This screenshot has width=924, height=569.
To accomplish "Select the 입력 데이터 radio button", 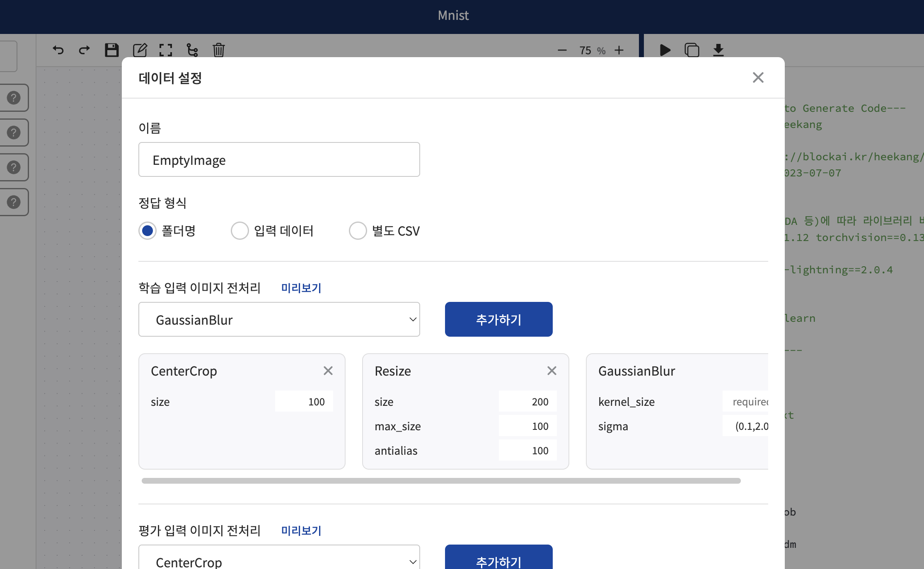I will pyautogui.click(x=239, y=230).
